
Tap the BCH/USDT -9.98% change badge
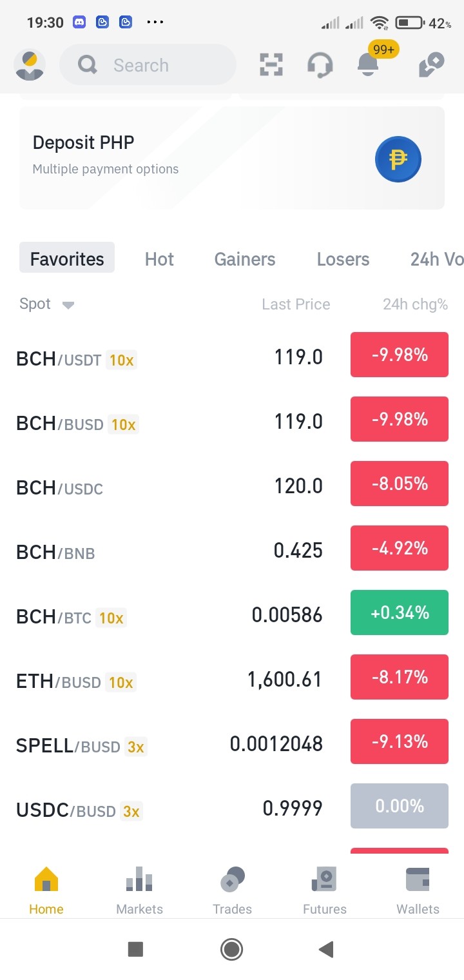400,355
